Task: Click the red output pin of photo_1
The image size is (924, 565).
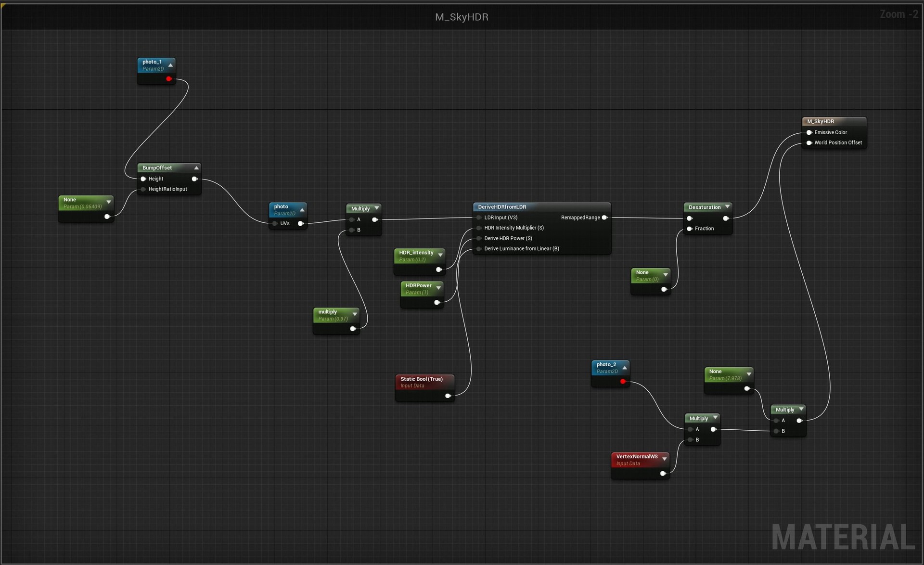Action: coord(169,79)
